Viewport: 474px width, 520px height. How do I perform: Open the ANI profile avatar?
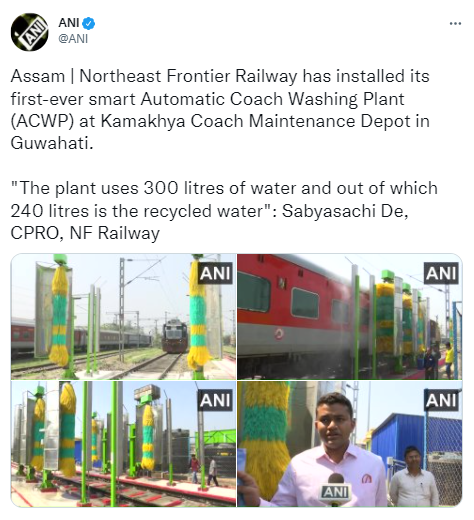coord(30,32)
